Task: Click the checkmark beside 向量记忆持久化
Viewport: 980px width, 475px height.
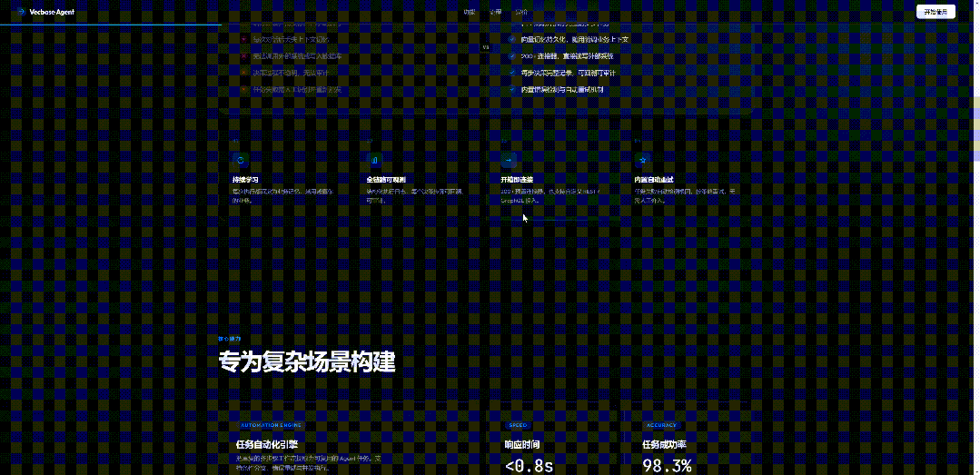Action: [x=512, y=39]
